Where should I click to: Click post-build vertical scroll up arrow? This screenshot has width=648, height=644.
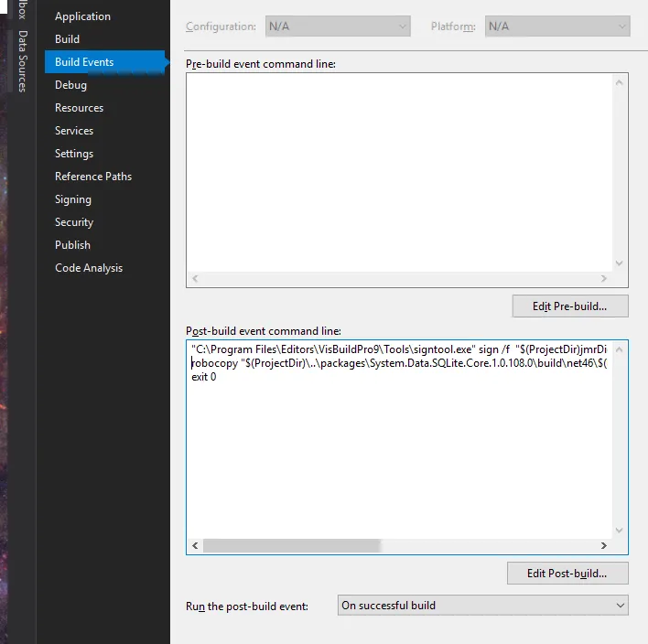(x=619, y=349)
